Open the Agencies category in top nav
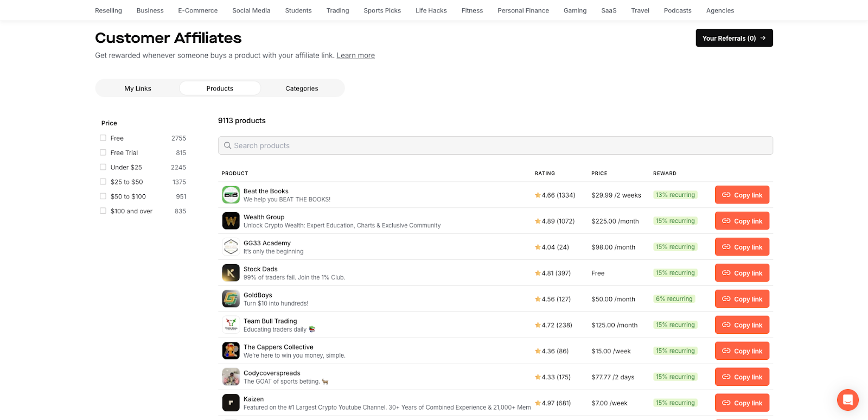The width and height of the screenshot is (868, 420). 720,10
